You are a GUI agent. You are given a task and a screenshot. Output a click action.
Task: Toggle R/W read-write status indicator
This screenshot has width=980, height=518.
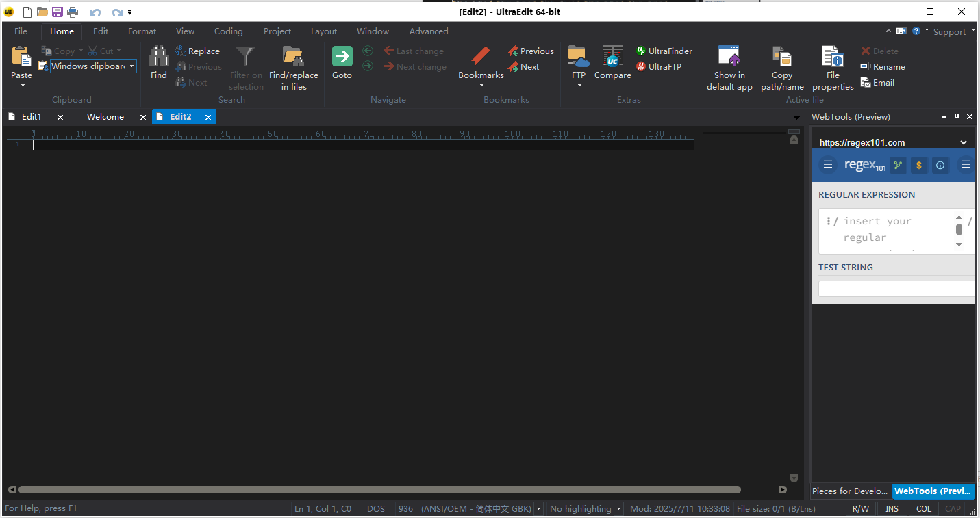point(860,509)
